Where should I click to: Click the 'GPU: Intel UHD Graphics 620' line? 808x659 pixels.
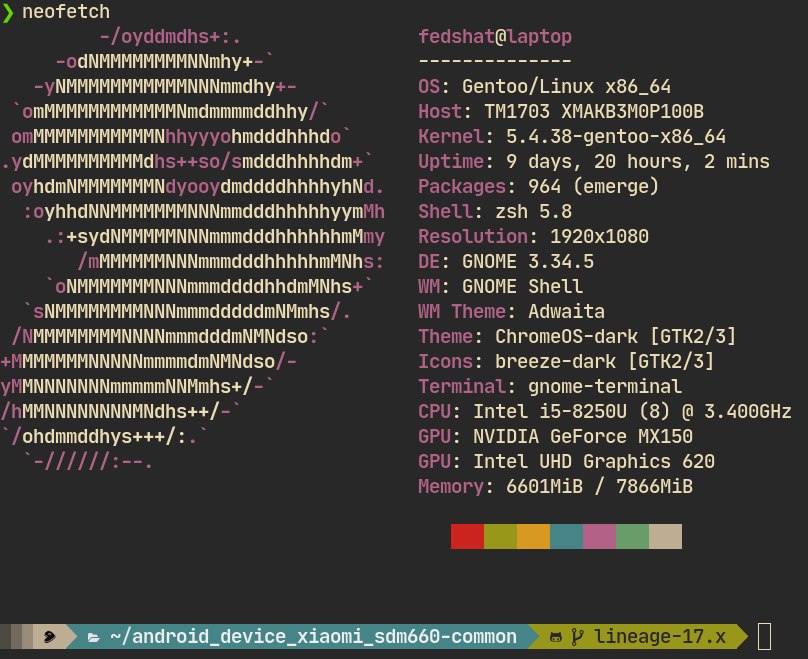pyautogui.click(x=566, y=462)
